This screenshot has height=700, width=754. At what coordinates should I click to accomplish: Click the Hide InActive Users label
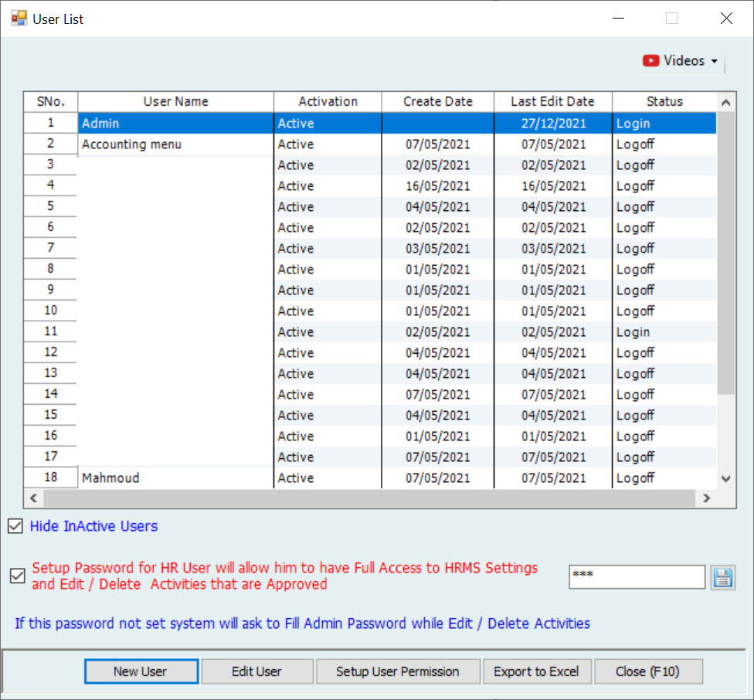[x=93, y=526]
